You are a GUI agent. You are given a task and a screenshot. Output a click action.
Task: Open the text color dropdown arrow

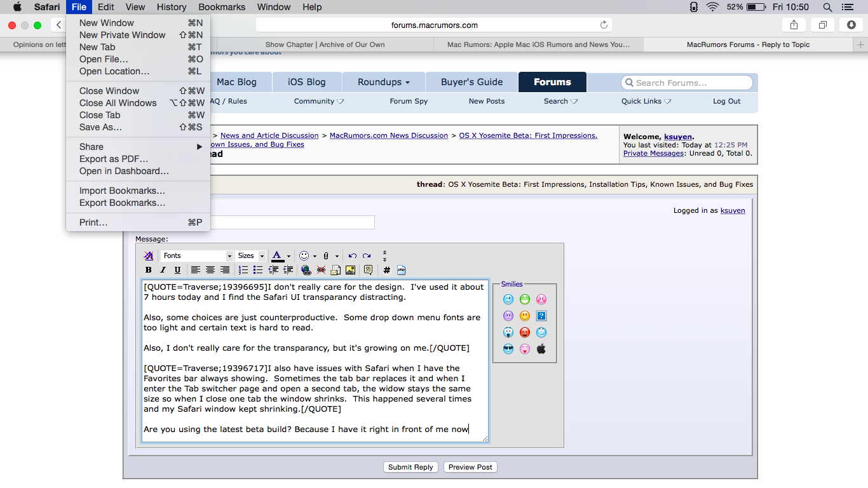(x=288, y=256)
